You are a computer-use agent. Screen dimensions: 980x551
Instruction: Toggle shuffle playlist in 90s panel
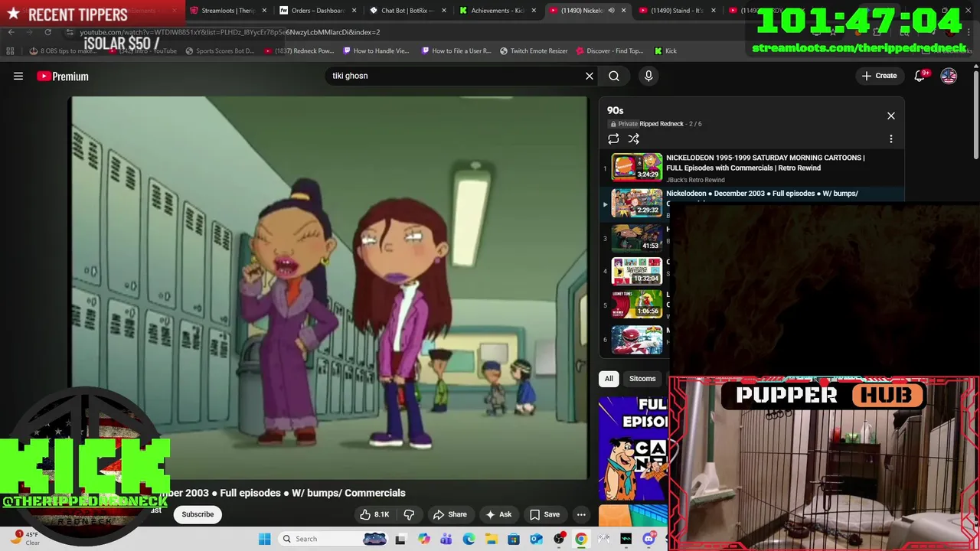point(633,139)
